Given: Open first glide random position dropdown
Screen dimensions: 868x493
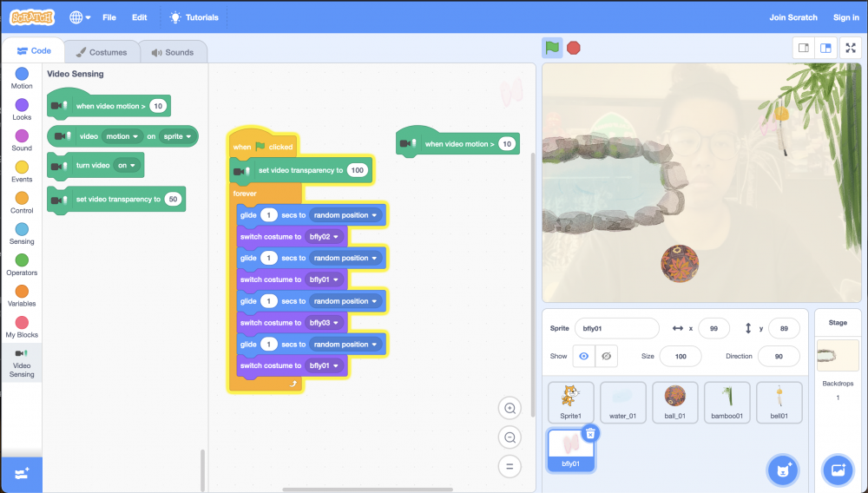Looking at the screenshot, I should (x=345, y=215).
